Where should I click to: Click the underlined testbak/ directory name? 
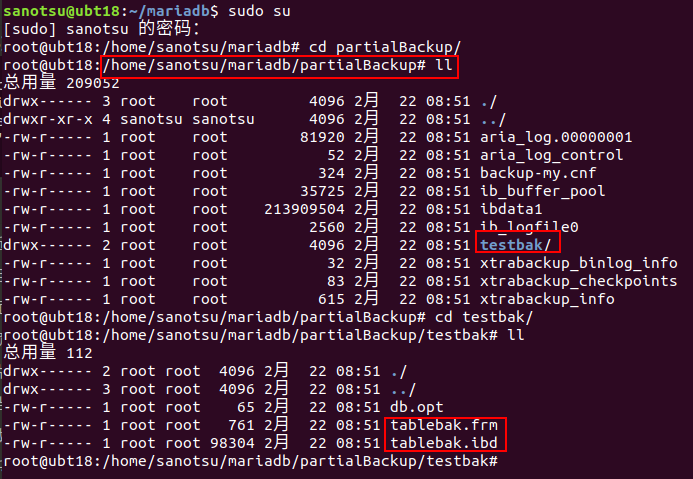tap(516, 245)
